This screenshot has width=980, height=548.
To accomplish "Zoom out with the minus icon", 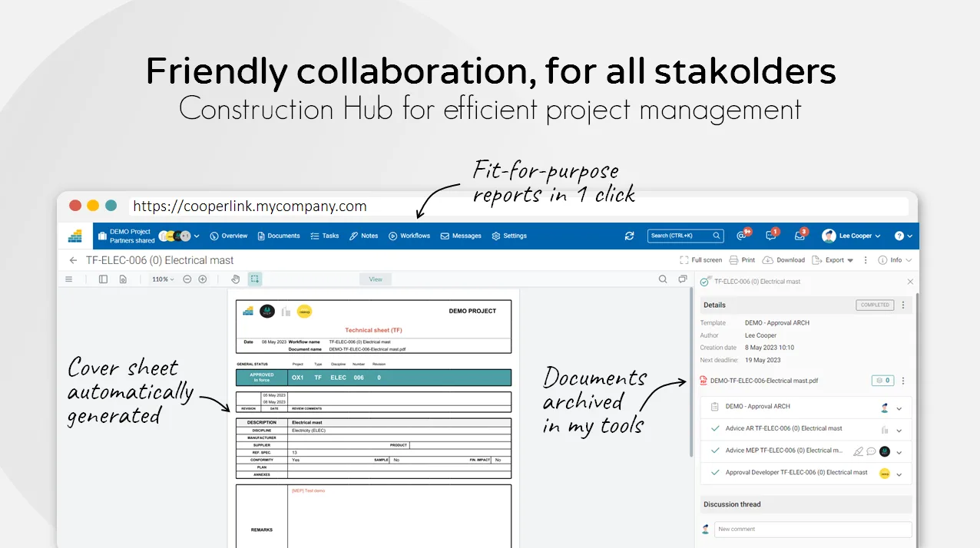I will [187, 279].
